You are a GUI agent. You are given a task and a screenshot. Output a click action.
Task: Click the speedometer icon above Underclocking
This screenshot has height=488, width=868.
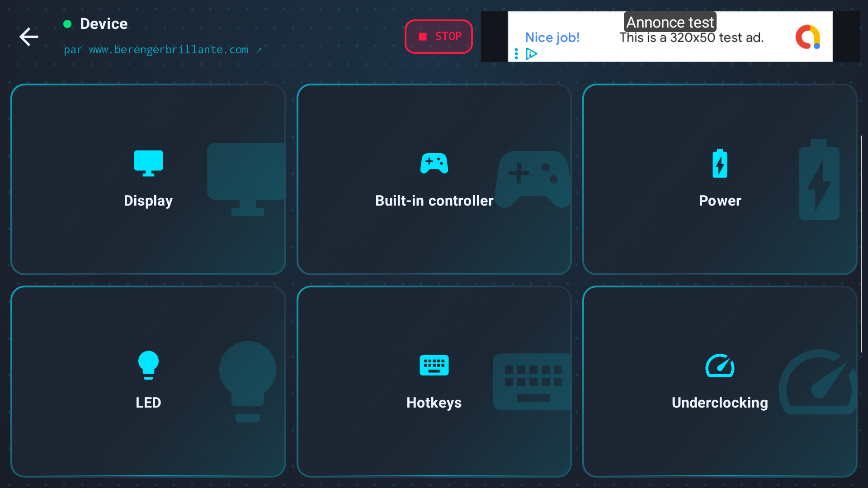[x=720, y=365]
